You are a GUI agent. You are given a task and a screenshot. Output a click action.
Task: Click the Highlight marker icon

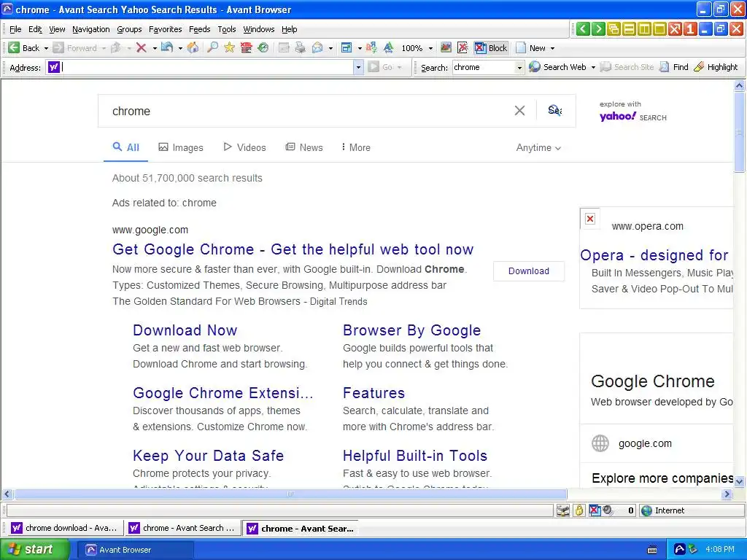pos(699,67)
